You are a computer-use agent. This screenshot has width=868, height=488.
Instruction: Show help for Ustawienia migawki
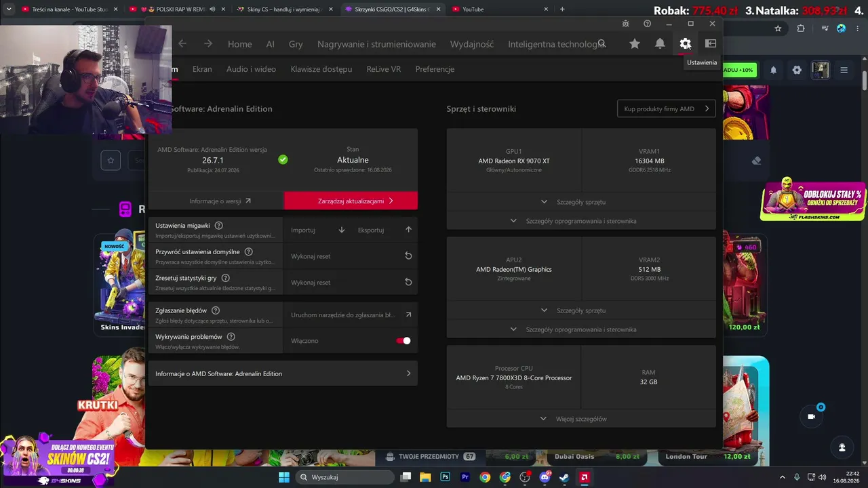[219, 226]
